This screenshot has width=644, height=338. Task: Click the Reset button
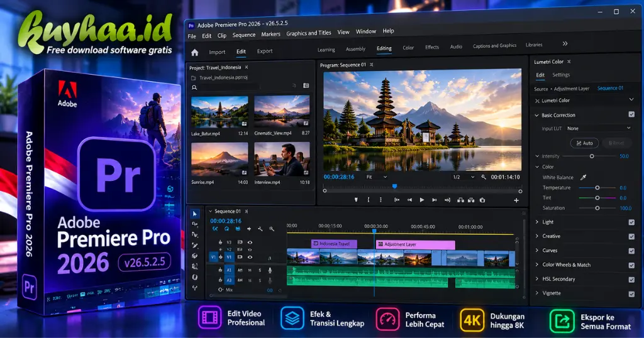coord(616,143)
